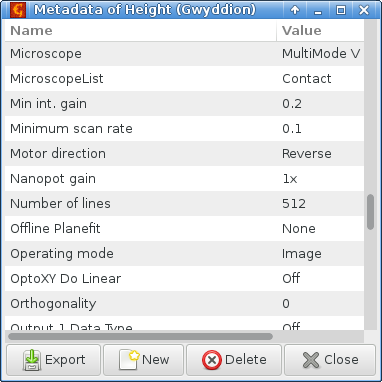Click the New document icon

coord(129,360)
